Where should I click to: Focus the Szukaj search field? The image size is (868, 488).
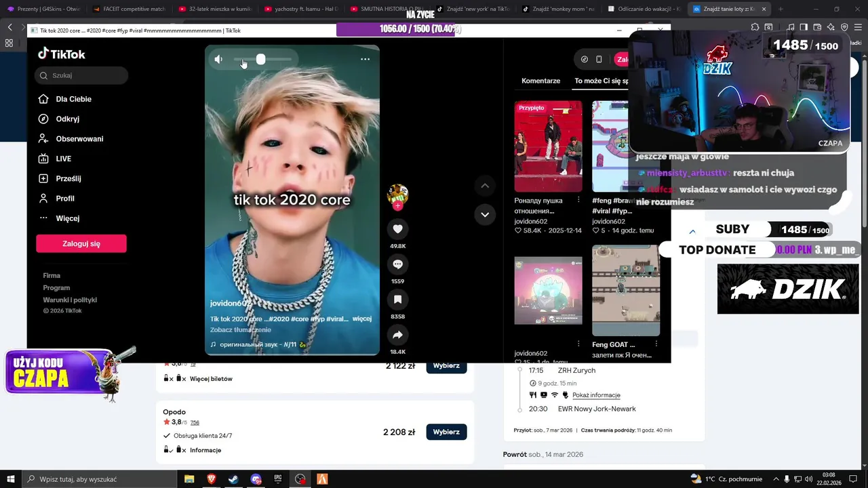[81, 75]
